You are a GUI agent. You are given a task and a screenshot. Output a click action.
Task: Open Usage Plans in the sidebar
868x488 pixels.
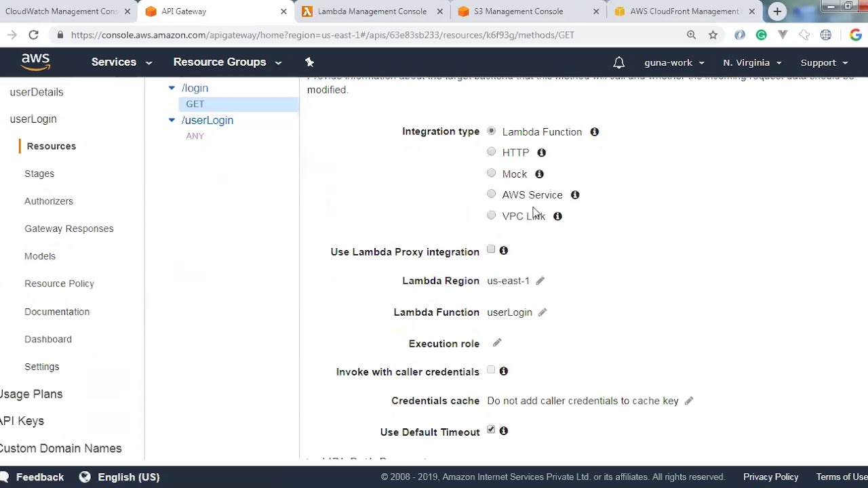coord(31,394)
